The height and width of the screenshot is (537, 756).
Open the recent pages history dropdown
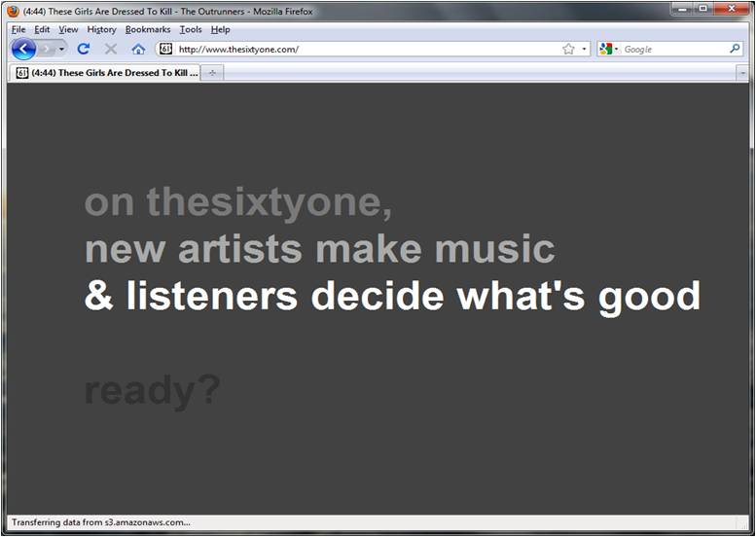click(x=62, y=49)
